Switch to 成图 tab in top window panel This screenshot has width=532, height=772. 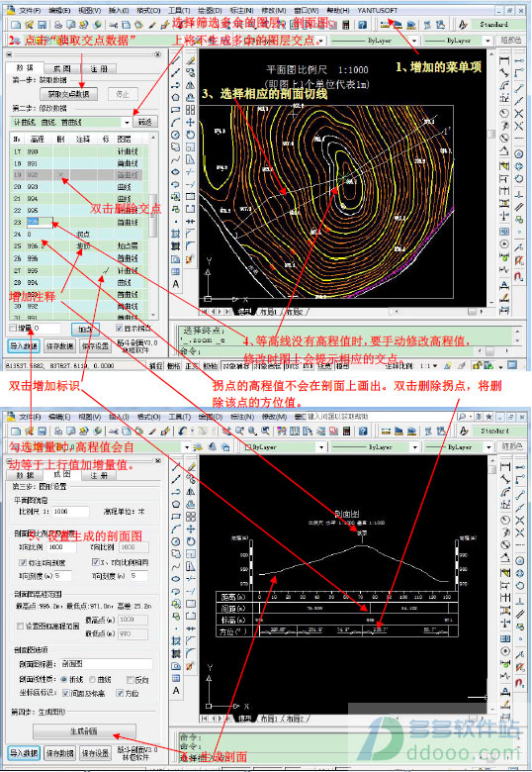point(62,68)
